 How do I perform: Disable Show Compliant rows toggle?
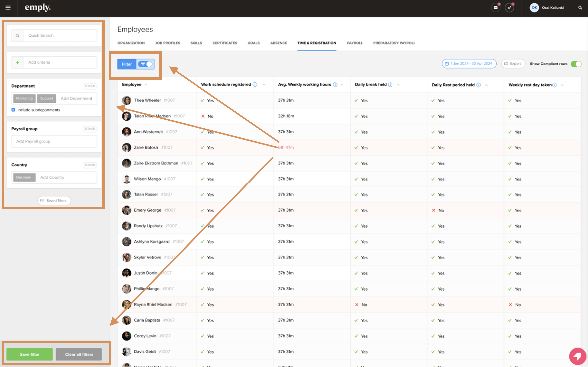click(576, 64)
